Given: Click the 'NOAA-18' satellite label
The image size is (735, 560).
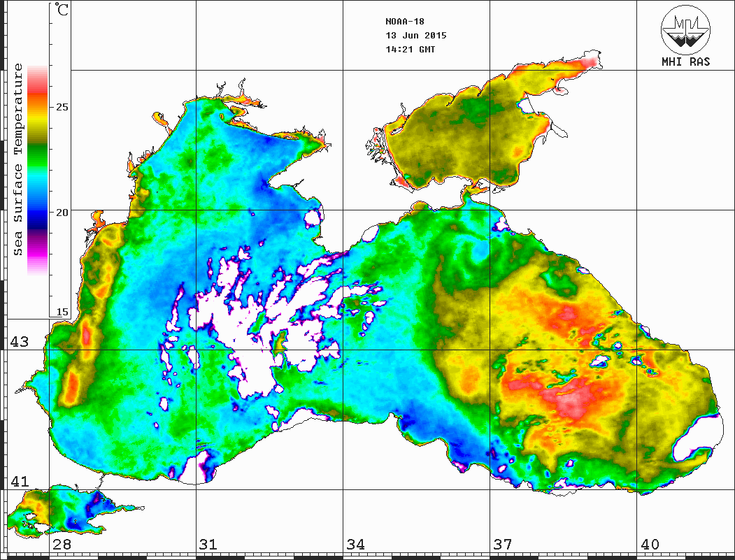Looking at the screenshot, I should [x=405, y=22].
